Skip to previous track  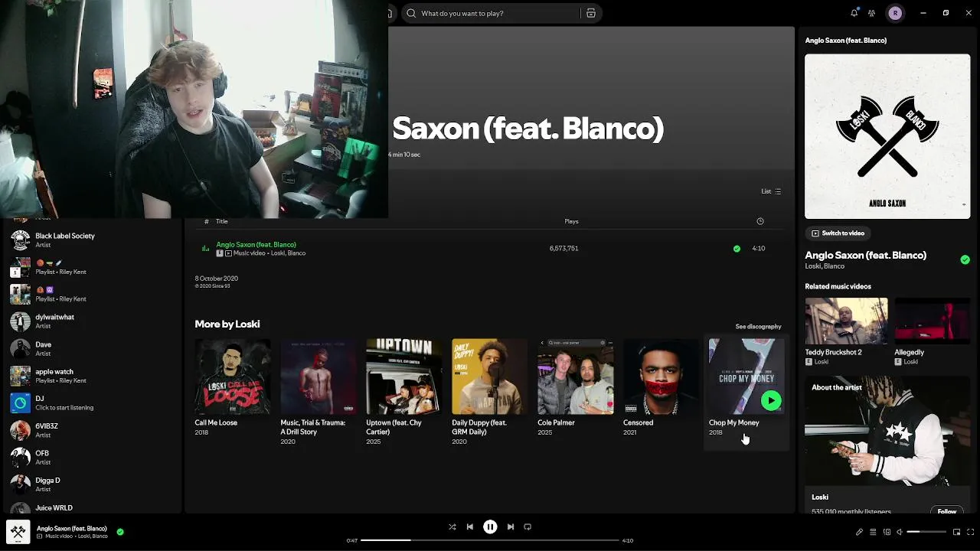coord(470,527)
